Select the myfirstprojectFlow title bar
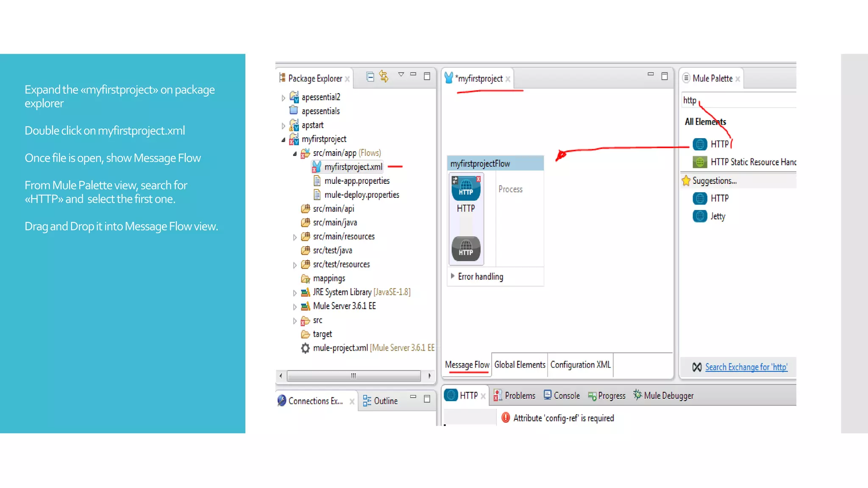Viewport: 868px width, 488px height. (495, 164)
